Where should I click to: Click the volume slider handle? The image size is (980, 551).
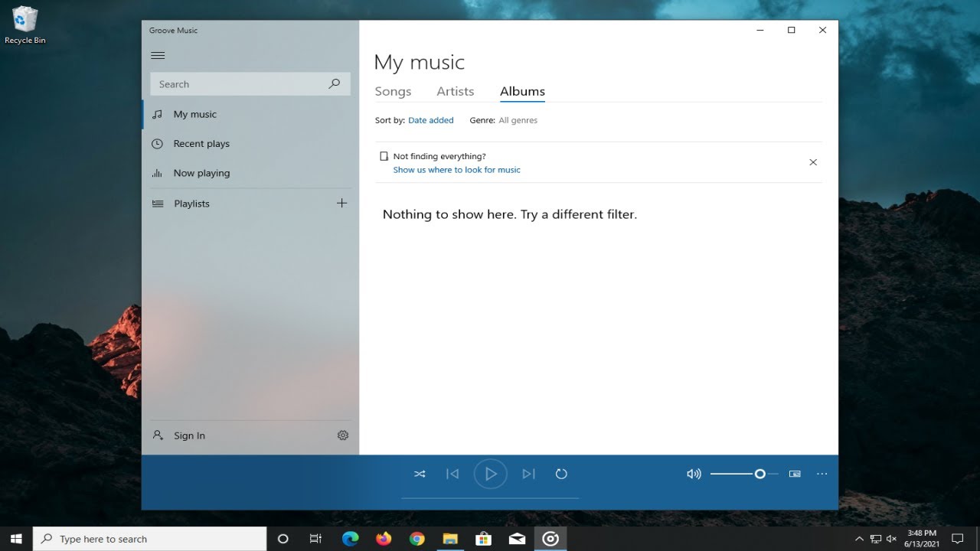click(x=759, y=474)
